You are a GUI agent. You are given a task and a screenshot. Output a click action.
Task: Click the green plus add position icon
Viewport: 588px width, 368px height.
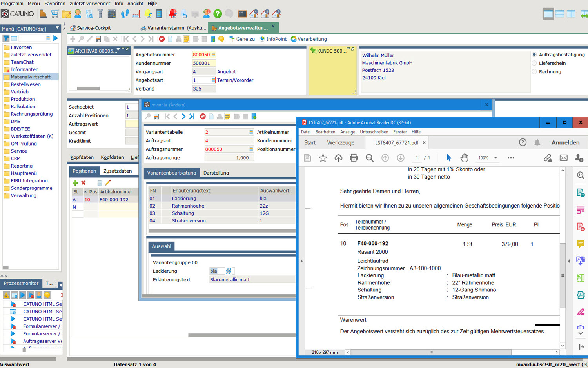75,183
